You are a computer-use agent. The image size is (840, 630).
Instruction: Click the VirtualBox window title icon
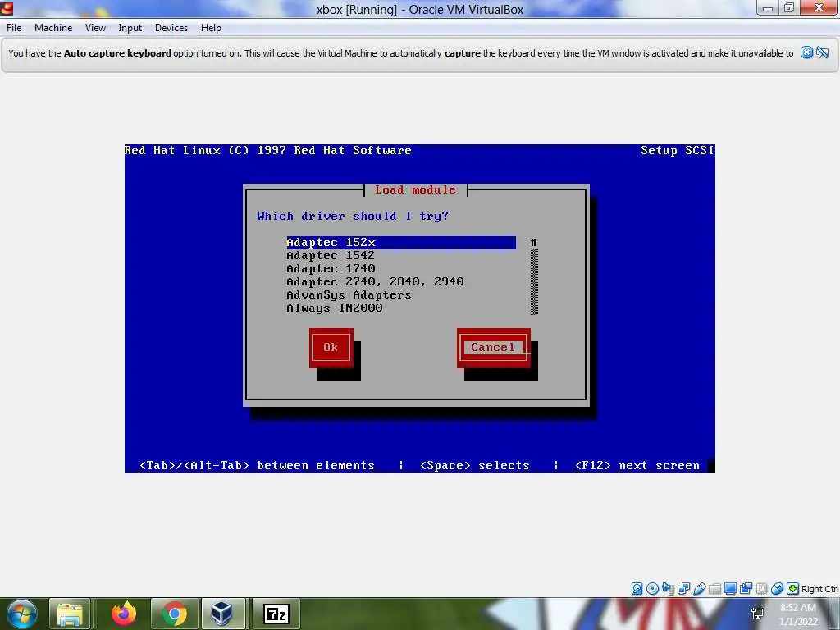[x=7, y=8]
